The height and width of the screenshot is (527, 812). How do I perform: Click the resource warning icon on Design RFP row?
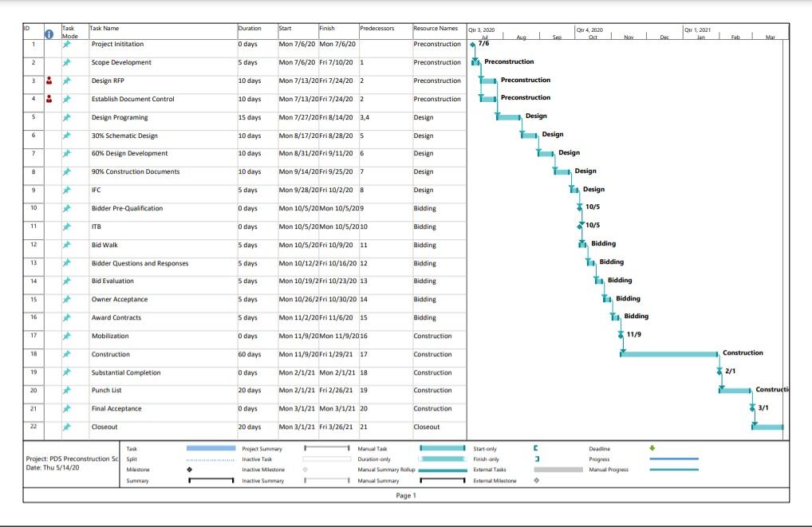(49, 81)
